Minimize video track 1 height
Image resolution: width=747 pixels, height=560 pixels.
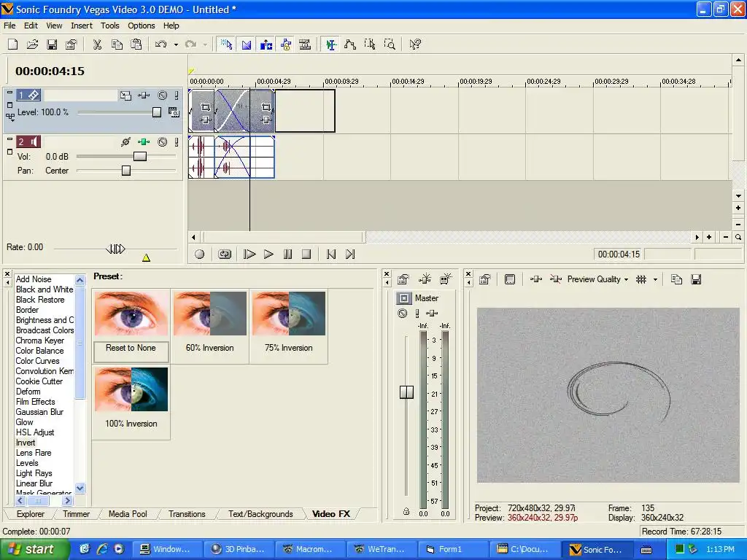[x=9, y=93]
